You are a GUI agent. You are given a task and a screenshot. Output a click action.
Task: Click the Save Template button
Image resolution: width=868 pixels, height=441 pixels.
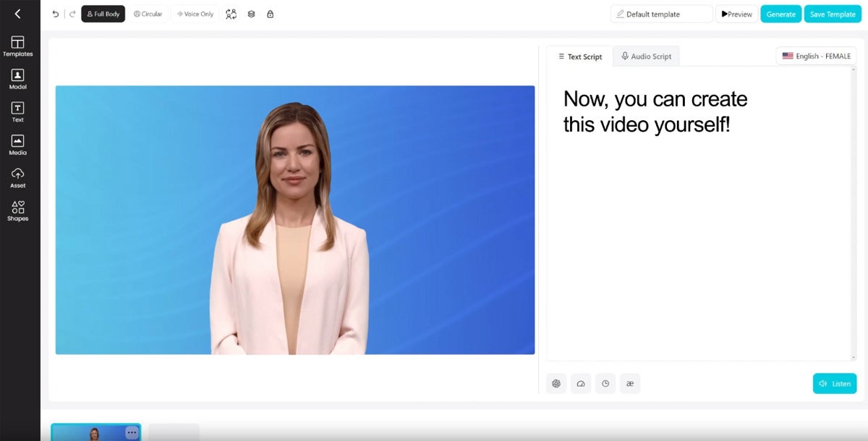[833, 14]
